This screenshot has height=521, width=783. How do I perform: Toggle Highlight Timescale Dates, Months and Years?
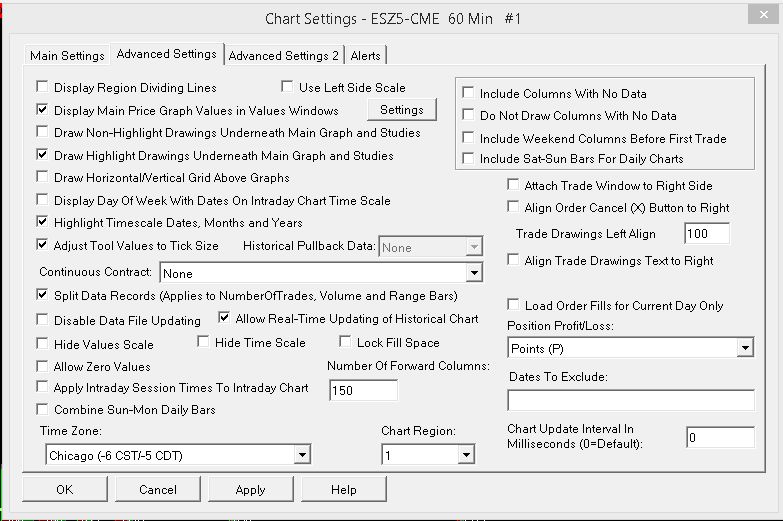click(x=42, y=222)
